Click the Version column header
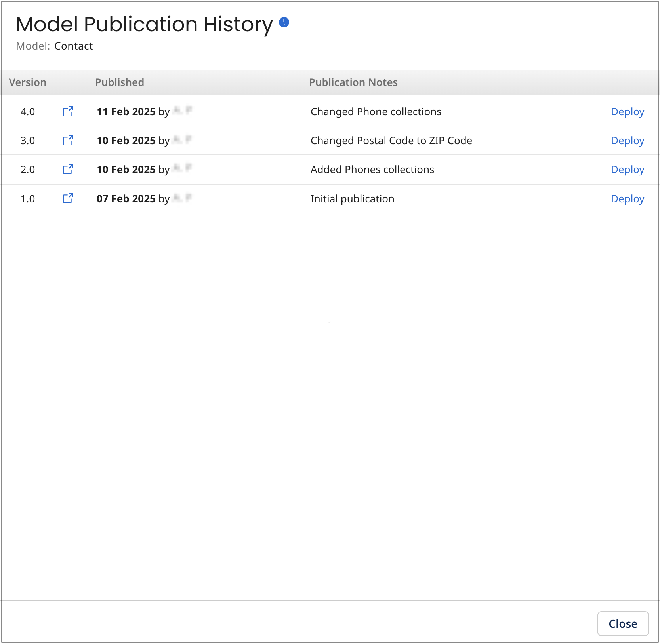This screenshot has width=660, height=644. pos(27,82)
